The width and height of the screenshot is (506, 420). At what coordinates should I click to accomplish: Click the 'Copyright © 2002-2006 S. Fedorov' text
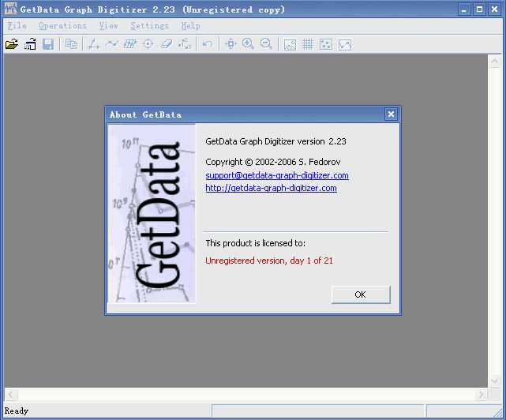tap(272, 162)
